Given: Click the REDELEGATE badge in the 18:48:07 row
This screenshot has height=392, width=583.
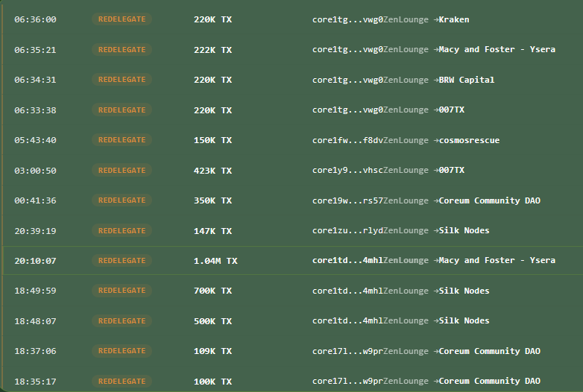Looking at the screenshot, I should [x=122, y=320].
